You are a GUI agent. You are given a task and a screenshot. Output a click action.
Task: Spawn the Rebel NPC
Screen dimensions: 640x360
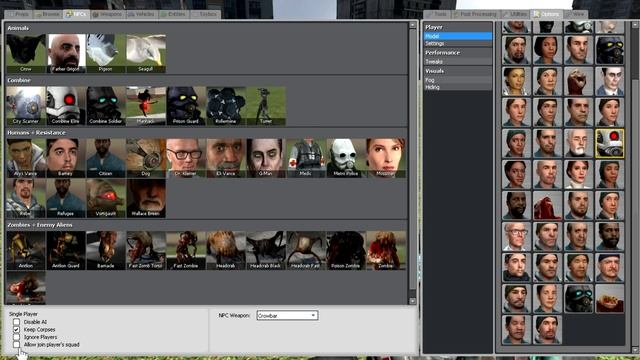(x=26, y=198)
